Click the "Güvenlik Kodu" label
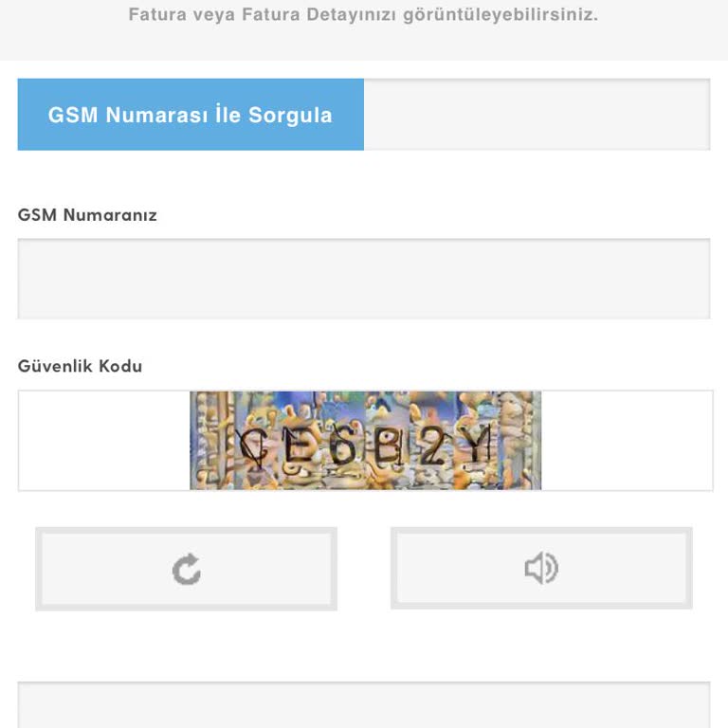728x728 pixels. (80, 366)
